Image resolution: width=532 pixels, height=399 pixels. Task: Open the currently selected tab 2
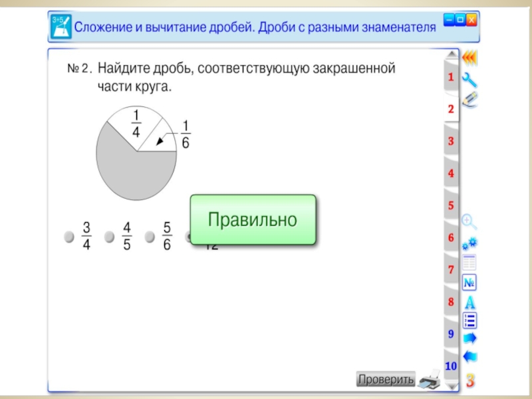click(451, 109)
